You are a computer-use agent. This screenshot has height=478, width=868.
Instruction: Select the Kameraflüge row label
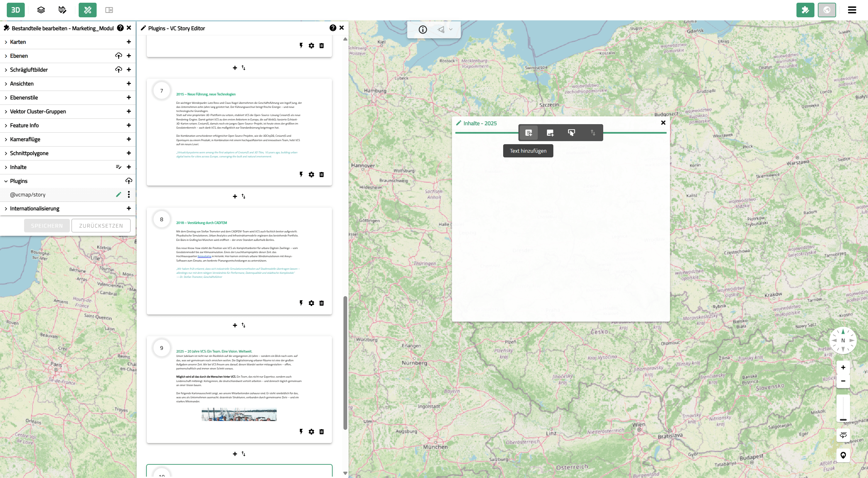tap(25, 139)
